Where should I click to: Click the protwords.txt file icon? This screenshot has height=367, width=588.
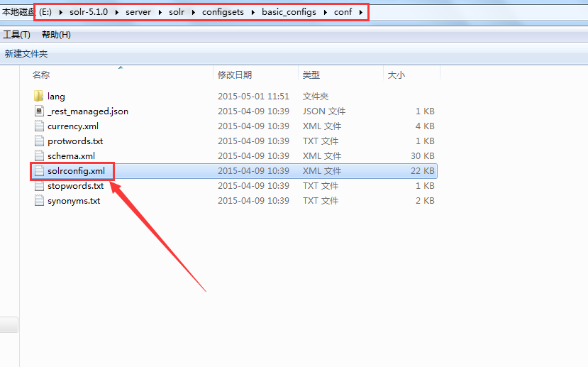pos(39,141)
